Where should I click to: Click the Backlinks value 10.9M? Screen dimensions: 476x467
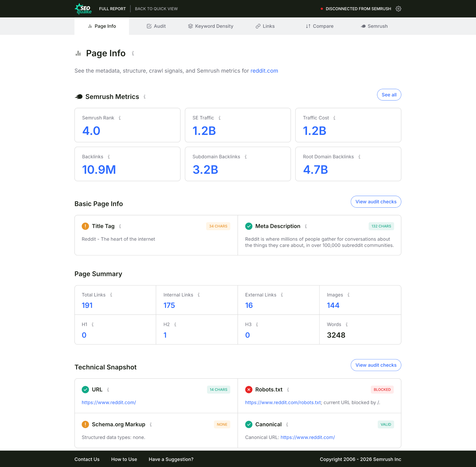click(x=99, y=169)
